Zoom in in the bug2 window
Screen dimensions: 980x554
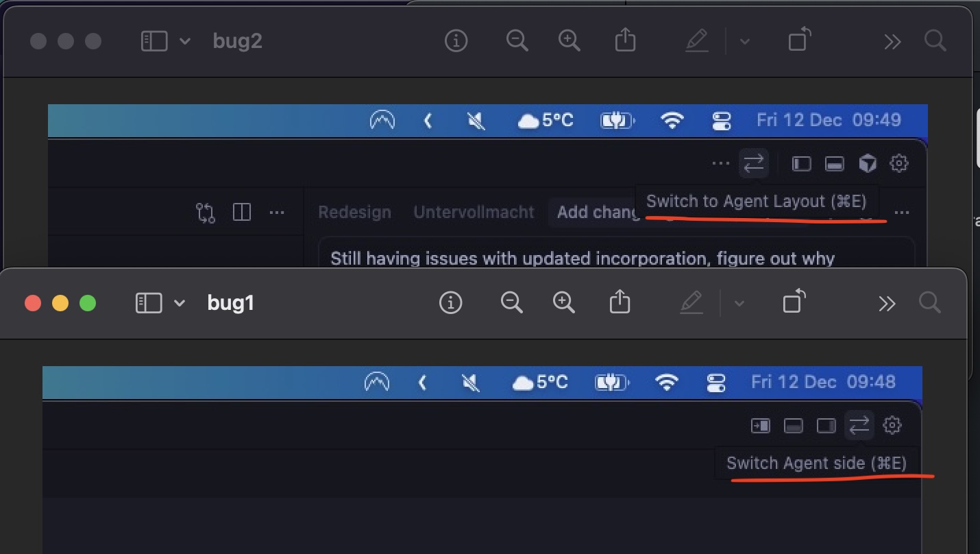[x=569, y=41]
